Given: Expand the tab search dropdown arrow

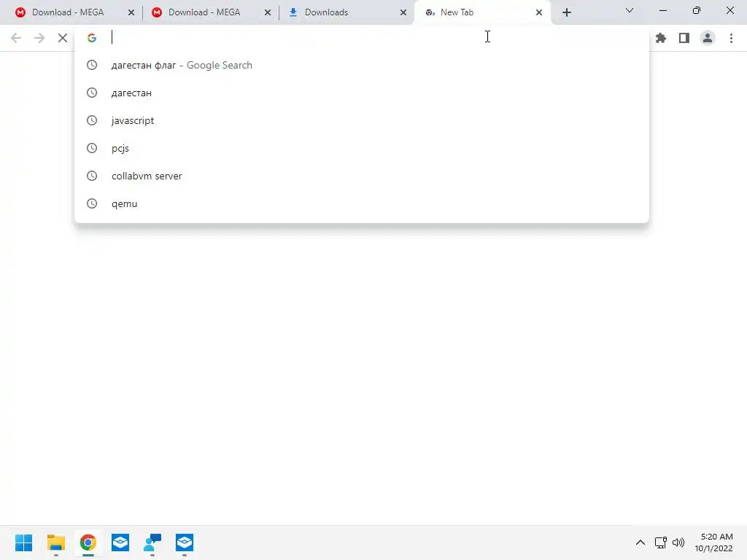Looking at the screenshot, I should click(630, 10).
